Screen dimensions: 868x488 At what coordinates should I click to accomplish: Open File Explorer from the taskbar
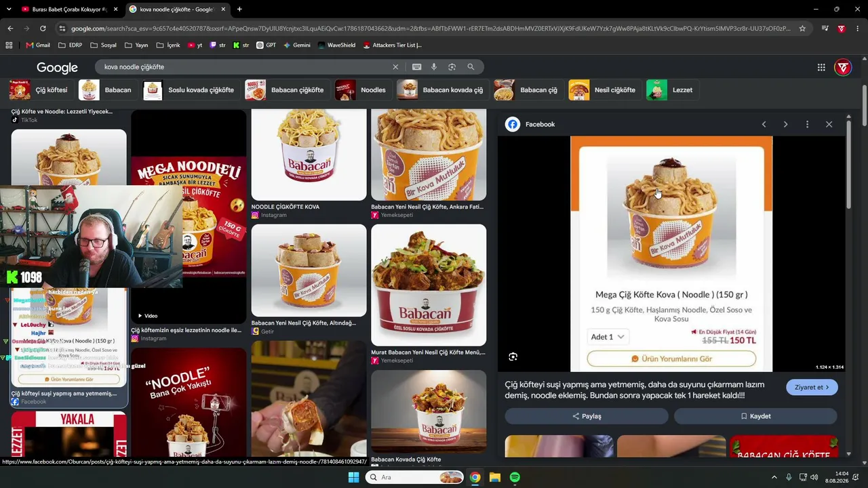click(x=495, y=477)
